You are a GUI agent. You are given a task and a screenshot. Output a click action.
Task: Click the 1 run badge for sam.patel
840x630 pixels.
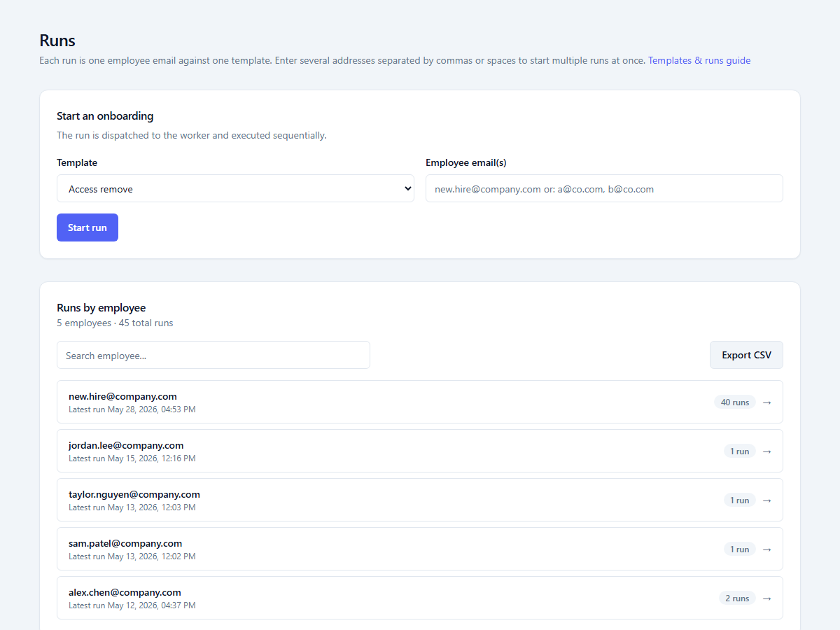pos(740,549)
